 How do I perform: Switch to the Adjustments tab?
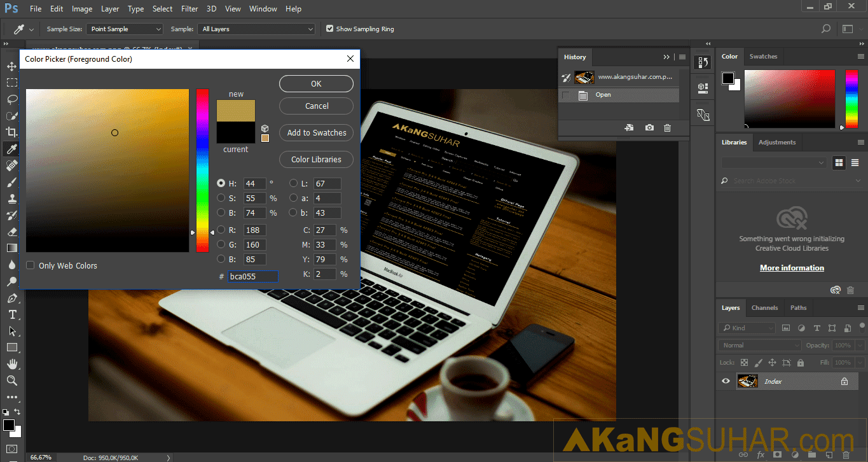point(777,143)
